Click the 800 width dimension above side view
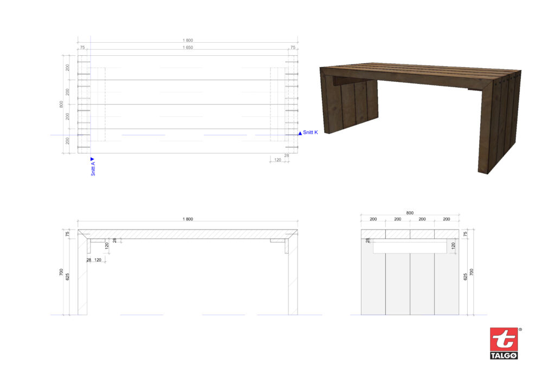The width and height of the screenshot is (555, 392). [410, 213]
